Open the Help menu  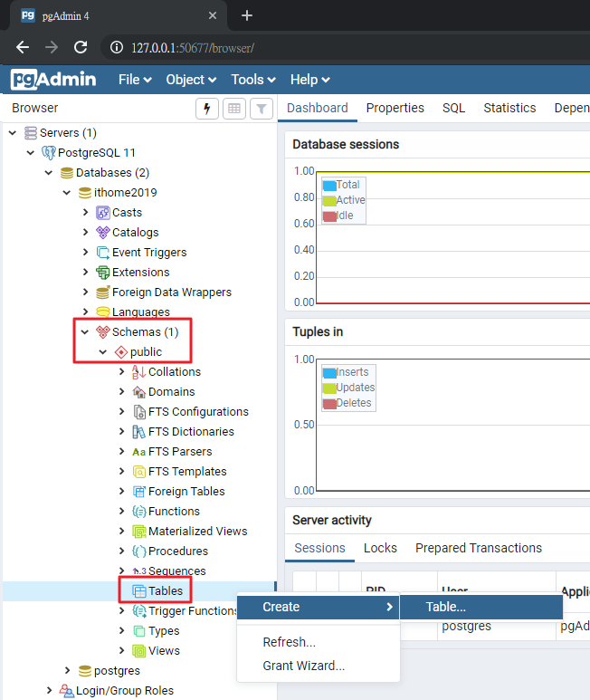pos(310,80)
